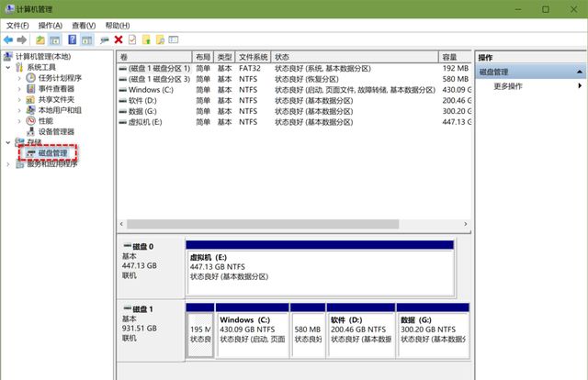Screen dimensions: 588x380
Task: Click the volume list scroll right arrow
Action: pyautogui.click(x=466, y=224)
